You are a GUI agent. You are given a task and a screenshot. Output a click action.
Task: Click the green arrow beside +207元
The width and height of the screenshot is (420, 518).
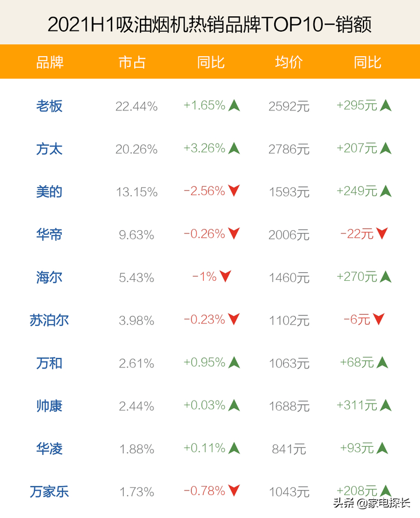386,148
